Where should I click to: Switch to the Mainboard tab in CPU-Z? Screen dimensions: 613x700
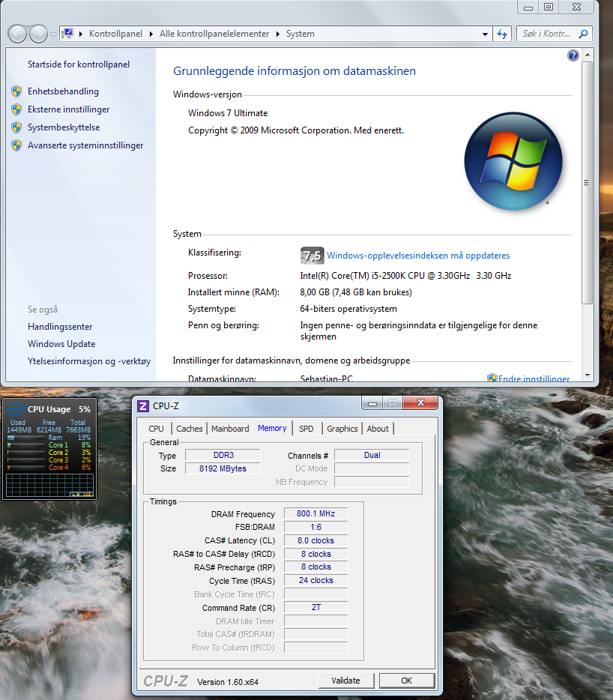pyautogui.click(x=230, y=429)
